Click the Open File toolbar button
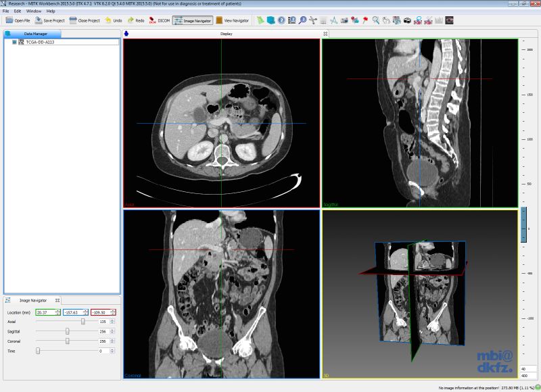Screen dimensions: 541x392 pos(18,20)
